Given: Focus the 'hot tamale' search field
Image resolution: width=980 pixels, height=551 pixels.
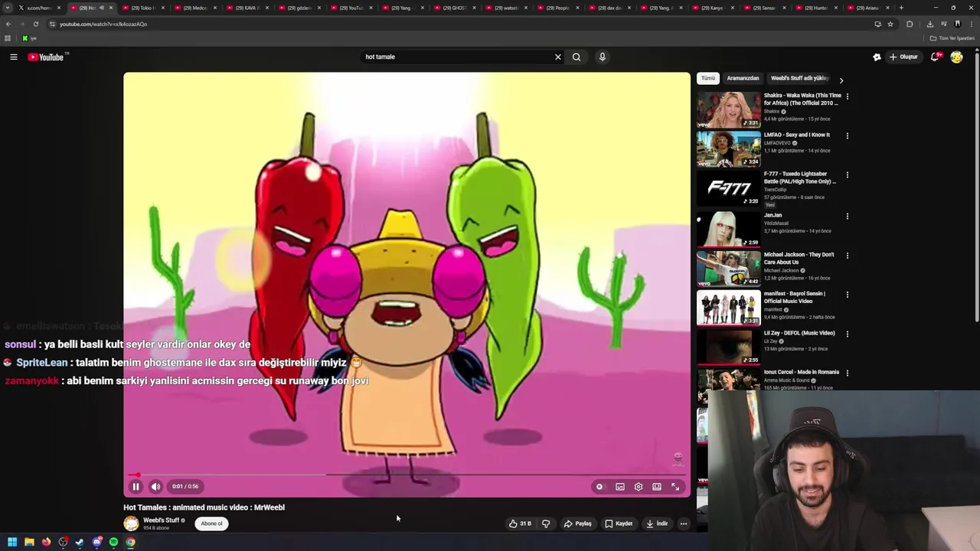Looking at the screenshot, I should (x=456, y=57).
